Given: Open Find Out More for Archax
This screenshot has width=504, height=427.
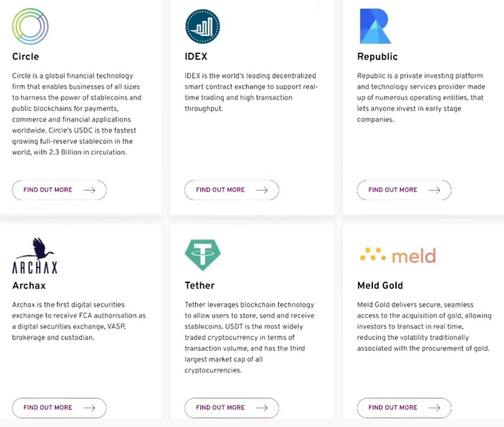Looking at the screenshot, I should [59, 408].
